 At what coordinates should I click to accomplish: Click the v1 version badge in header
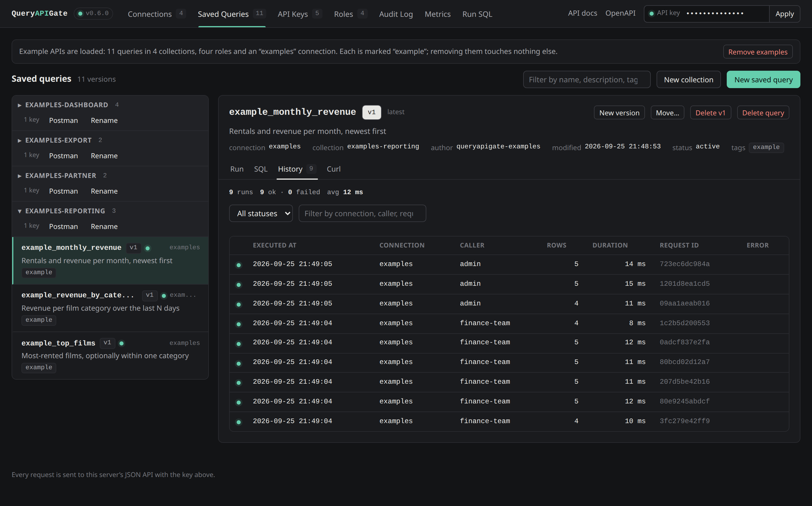point(371,112)
